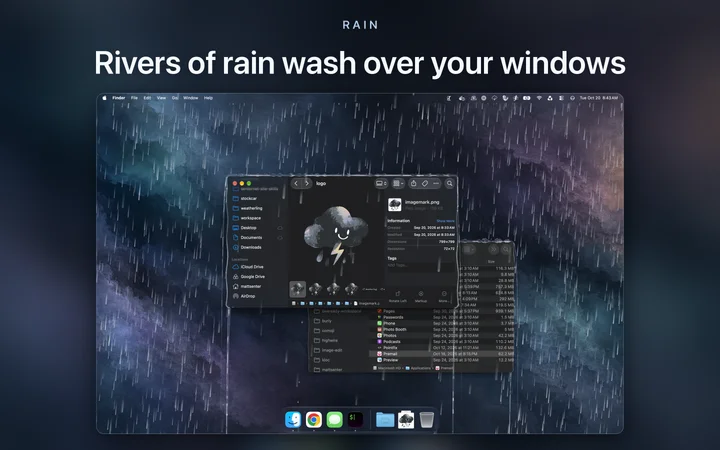Image resolution: width=720 pixels, height=450 pixels.
Task: Open Messages from the Dock
Action: coord(335,419)
